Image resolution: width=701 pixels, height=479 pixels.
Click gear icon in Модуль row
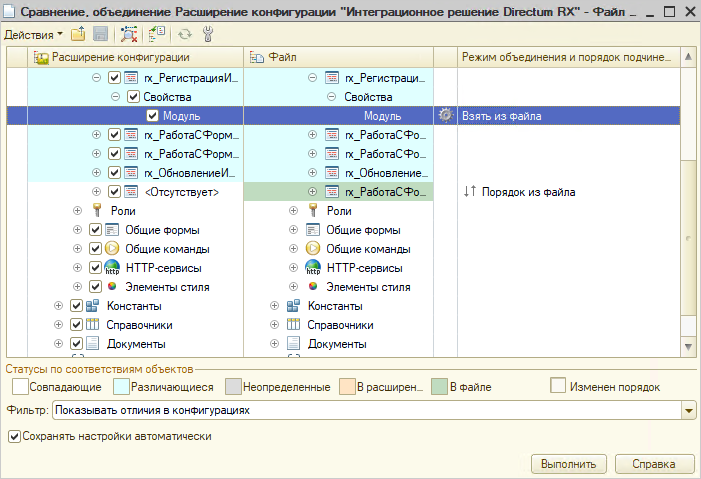coord(446,116)
